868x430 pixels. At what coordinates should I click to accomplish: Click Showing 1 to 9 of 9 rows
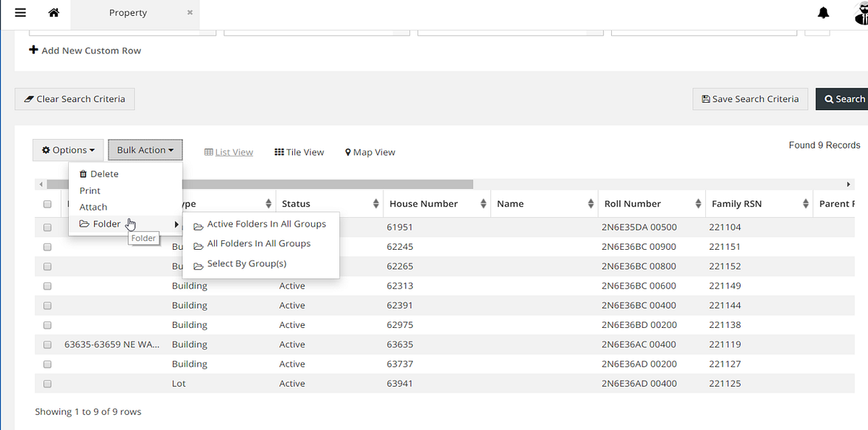(x=88, y=412)
